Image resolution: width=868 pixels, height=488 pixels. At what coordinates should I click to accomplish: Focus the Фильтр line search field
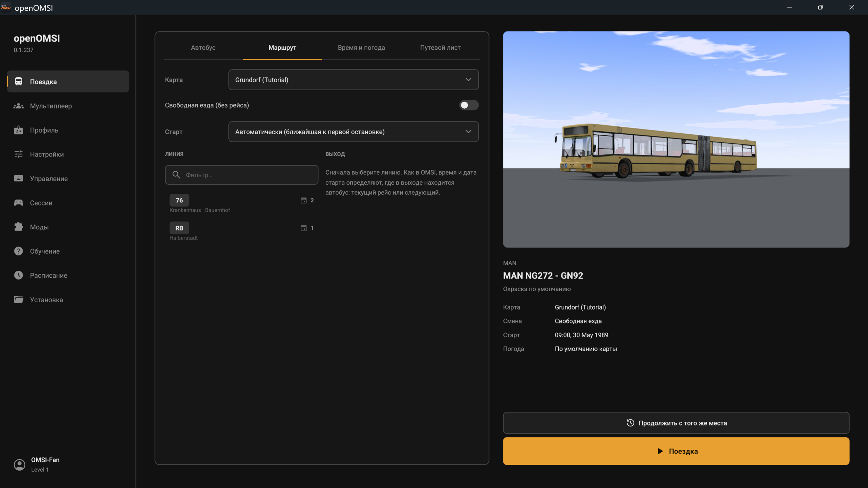pyautogui.click(x=242, y=175)
